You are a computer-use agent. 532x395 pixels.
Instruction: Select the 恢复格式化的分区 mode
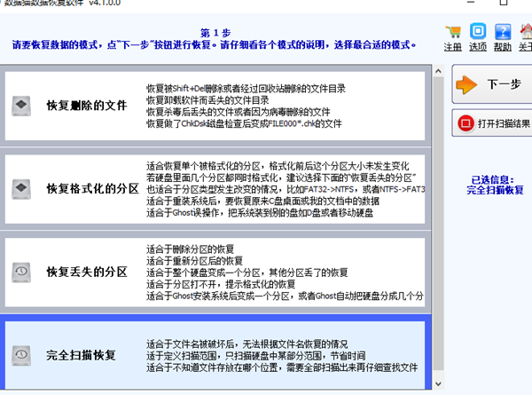tap(215, 189)
